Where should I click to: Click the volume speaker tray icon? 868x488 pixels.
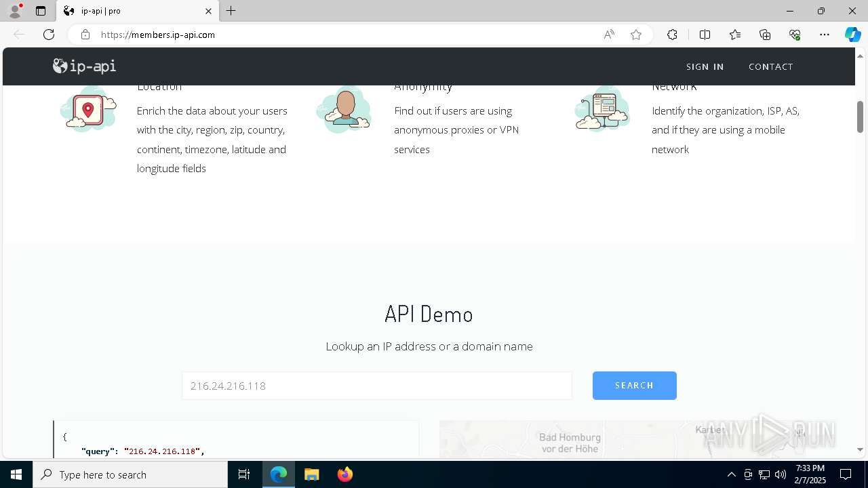(x=781, y=474)
